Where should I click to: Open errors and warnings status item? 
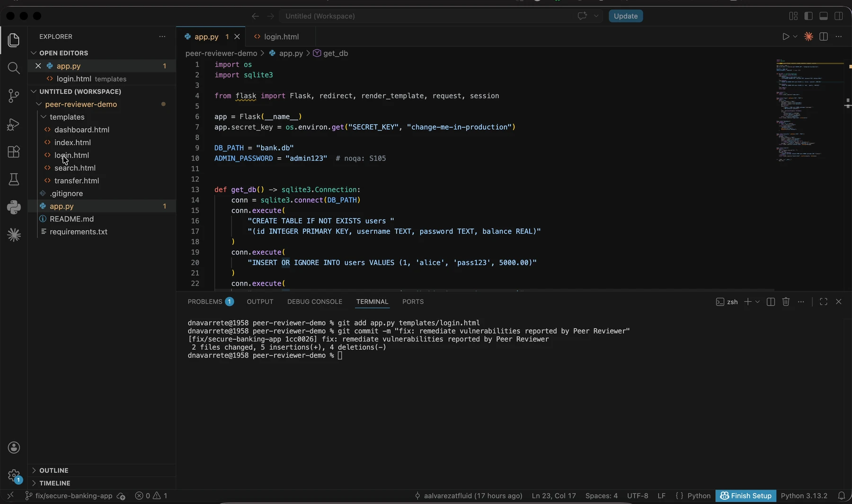[151, 496]
